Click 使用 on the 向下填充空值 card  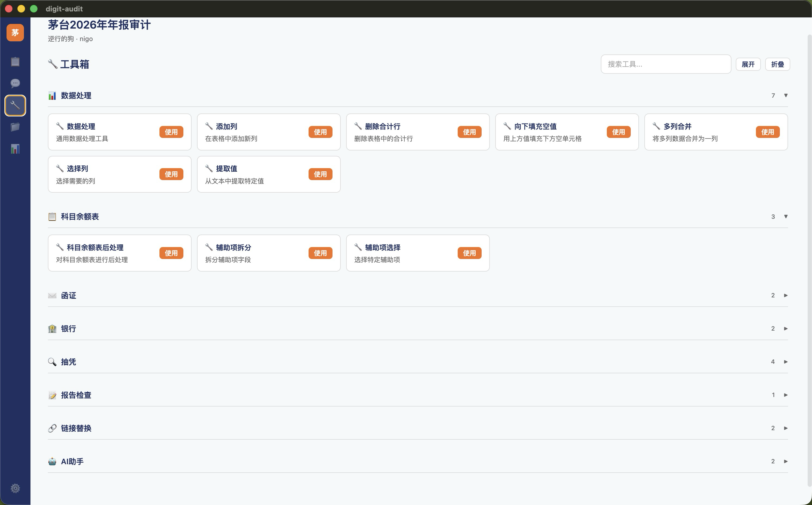click(619, 132)
